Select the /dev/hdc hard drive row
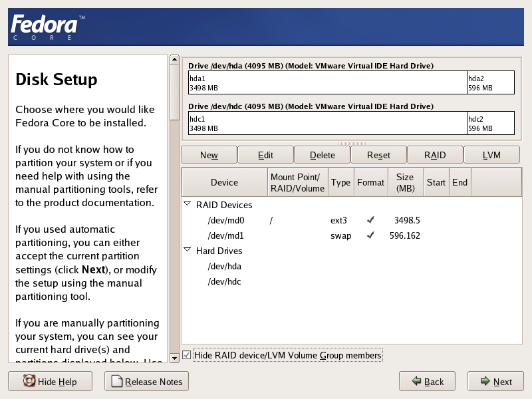This screenshot has height=399, width=532. pyautogui.click(x=352, y=281)
